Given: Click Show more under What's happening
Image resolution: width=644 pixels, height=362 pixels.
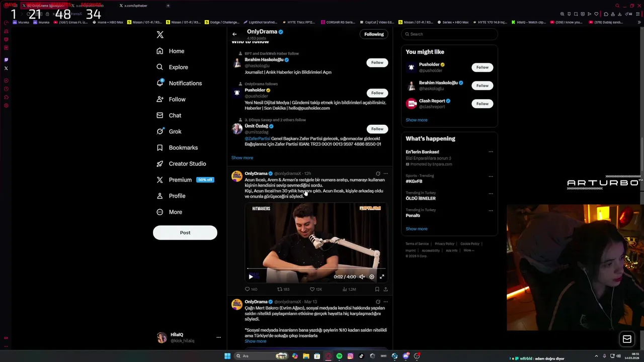Looking at the screenshot, I should (417, 229).
